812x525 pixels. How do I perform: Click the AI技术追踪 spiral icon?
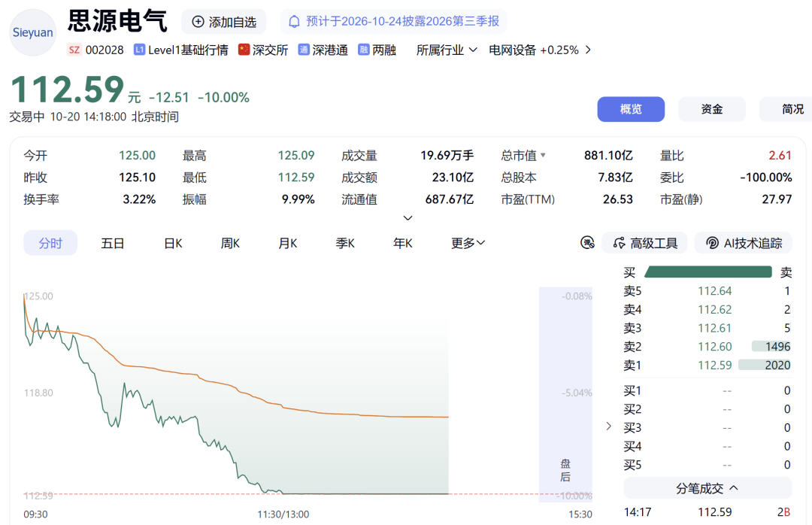tap(713, 243)
